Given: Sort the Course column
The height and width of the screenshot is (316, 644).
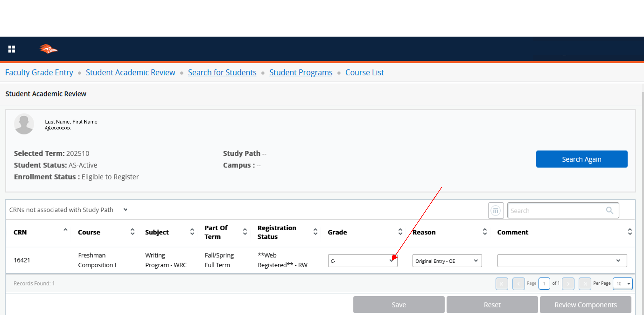Looking at the screenshot, I should click(132, 232).
